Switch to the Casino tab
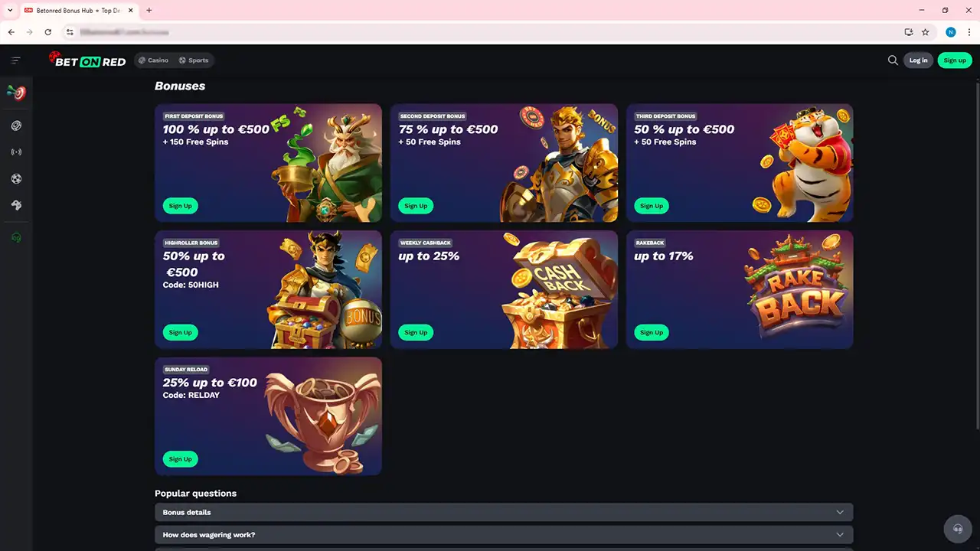The image size is (980, 551). (153, 60)
